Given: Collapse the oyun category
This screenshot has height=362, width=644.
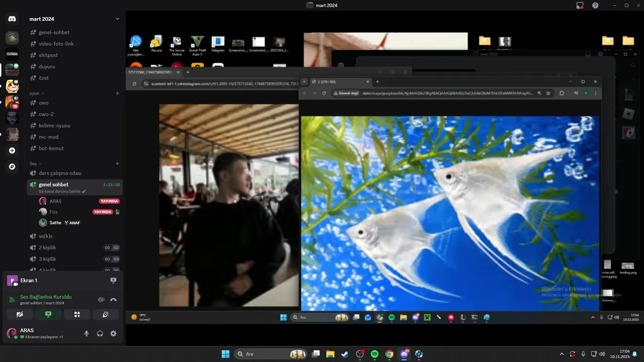Looking at the screenshot, I should [37, 93].
